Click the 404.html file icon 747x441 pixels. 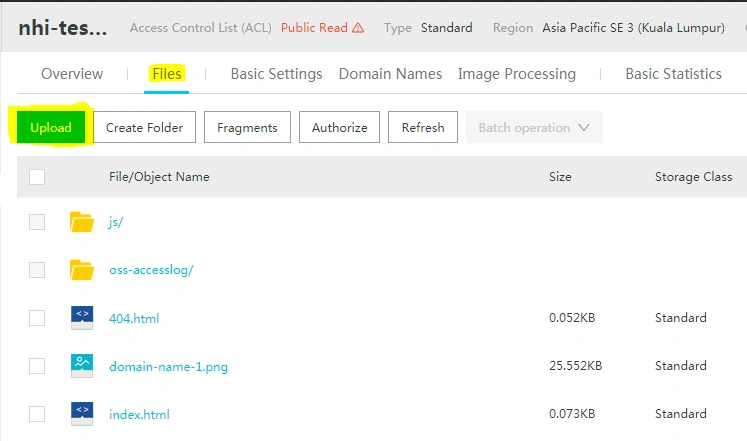tap(82, 318)
